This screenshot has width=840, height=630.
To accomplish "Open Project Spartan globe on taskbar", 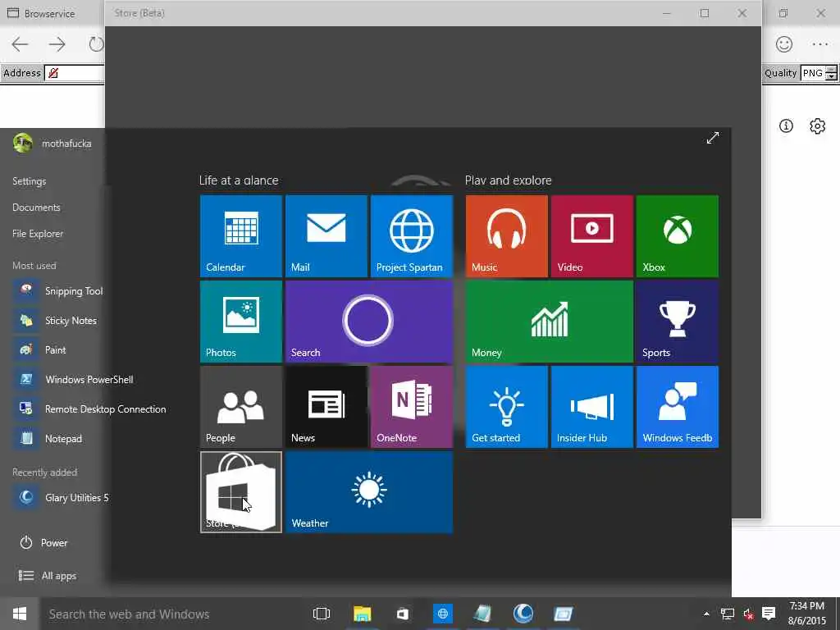I will (442, 614).
